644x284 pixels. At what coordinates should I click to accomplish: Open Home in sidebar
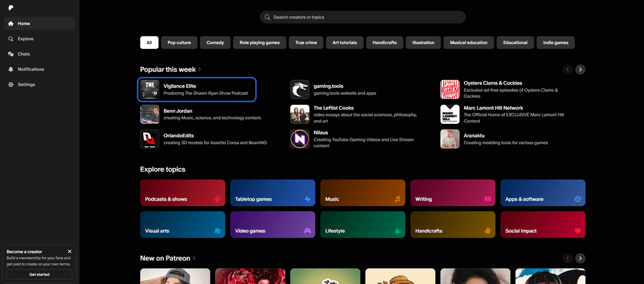coord(39,24)
